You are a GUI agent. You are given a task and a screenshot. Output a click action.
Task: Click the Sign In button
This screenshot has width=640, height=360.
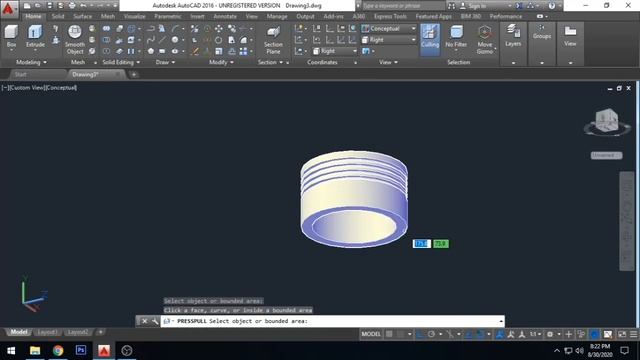[473, 6]
